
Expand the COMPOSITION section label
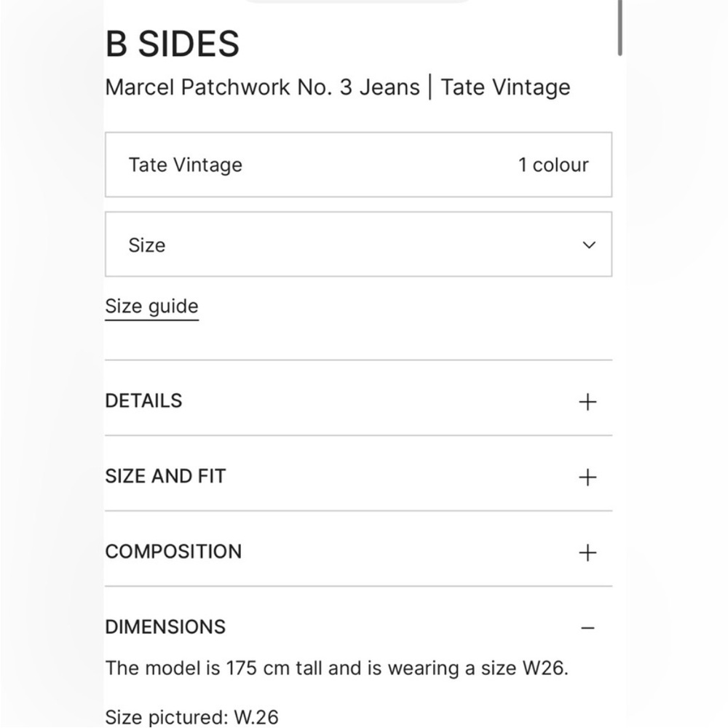[173, 552]
